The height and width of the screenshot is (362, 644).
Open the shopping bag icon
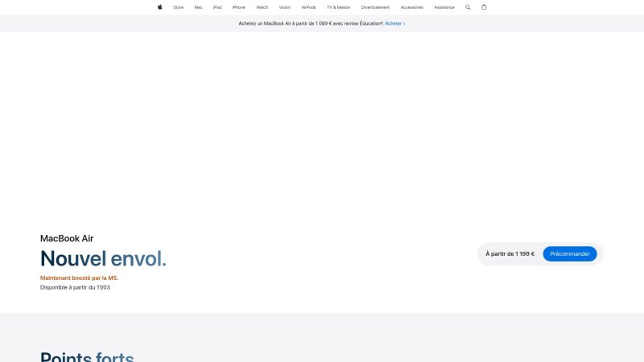484,7
